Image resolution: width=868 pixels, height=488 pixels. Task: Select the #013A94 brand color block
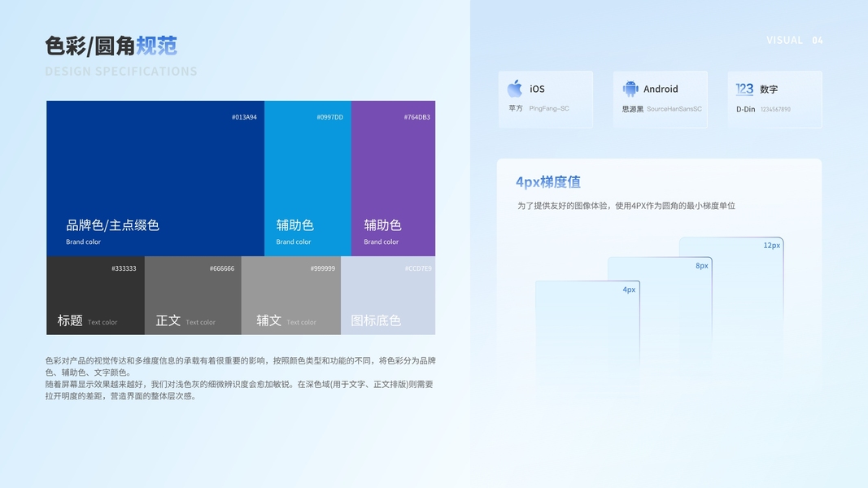(155, 178)
